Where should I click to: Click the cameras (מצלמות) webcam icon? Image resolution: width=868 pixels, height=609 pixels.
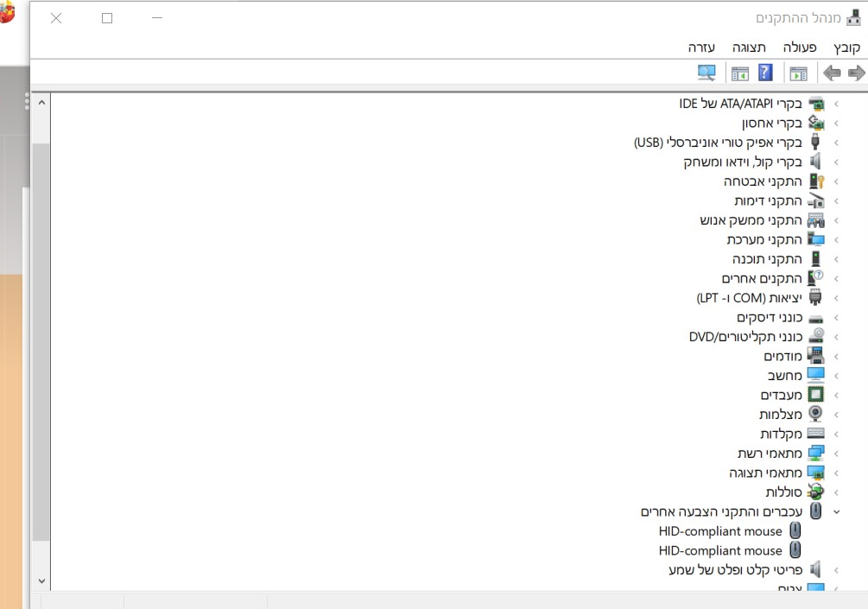815,414
